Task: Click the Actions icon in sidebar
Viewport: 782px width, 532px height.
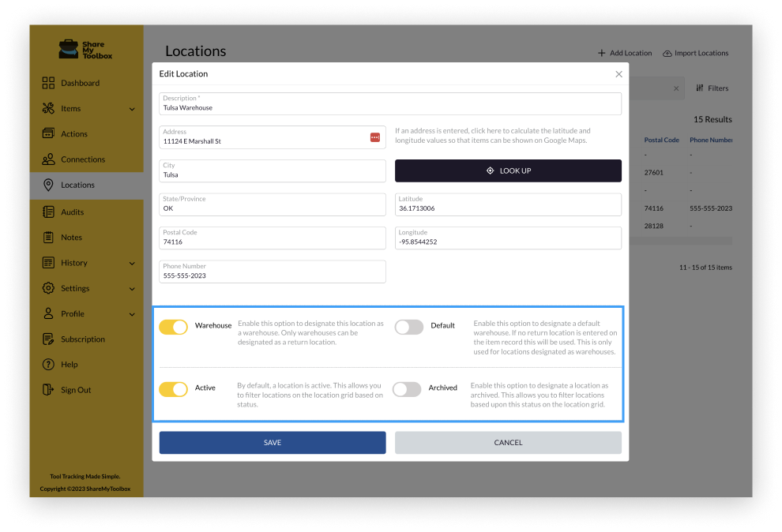Action: point(48,133)
